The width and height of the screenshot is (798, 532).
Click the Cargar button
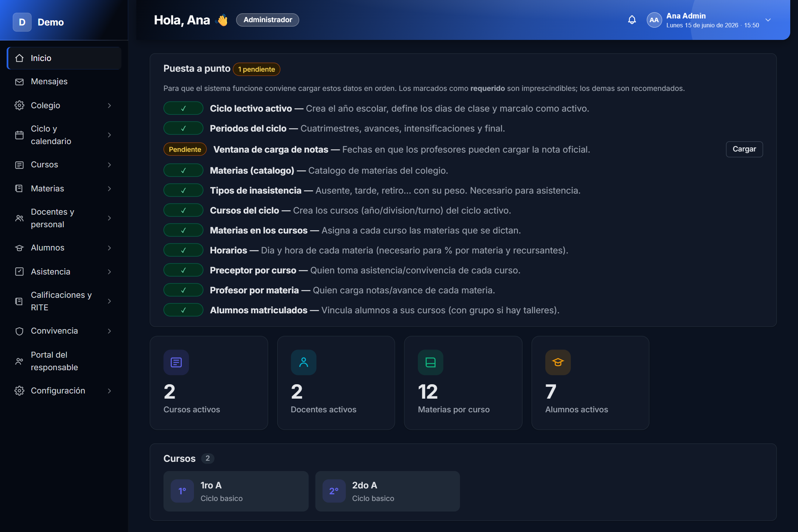click(x=744, y=149)
